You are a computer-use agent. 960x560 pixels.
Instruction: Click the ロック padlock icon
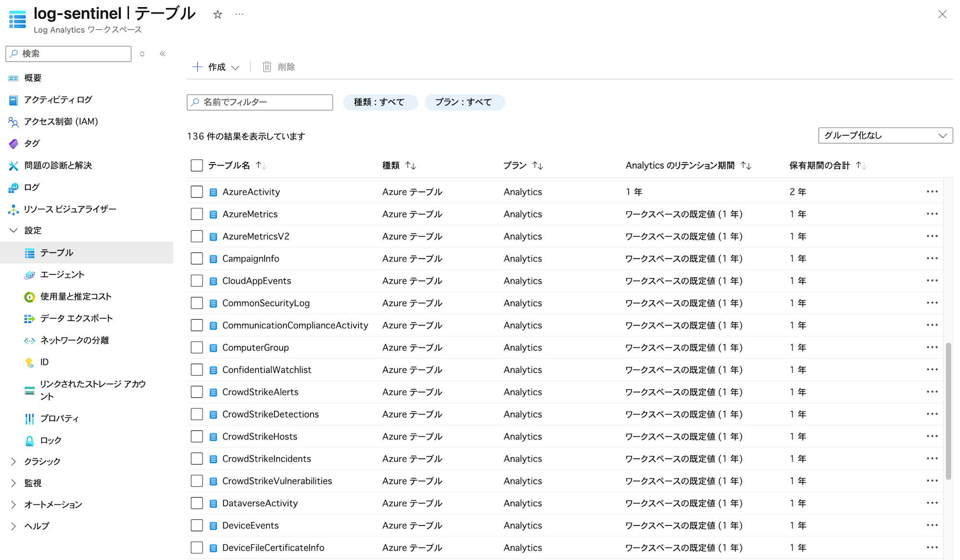[x=29, y=441]
